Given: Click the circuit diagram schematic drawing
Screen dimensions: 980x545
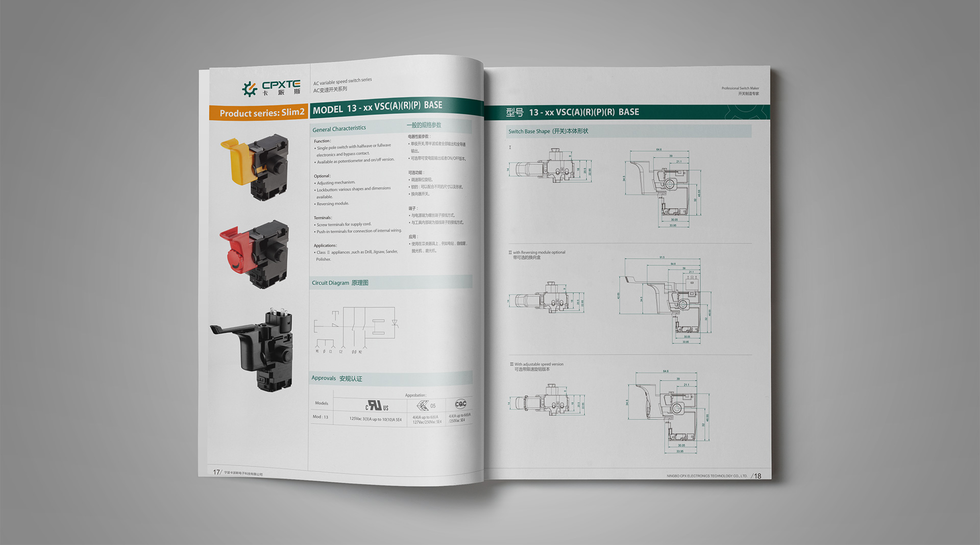Looking at the screenshot, I should (x=355, y=329).
